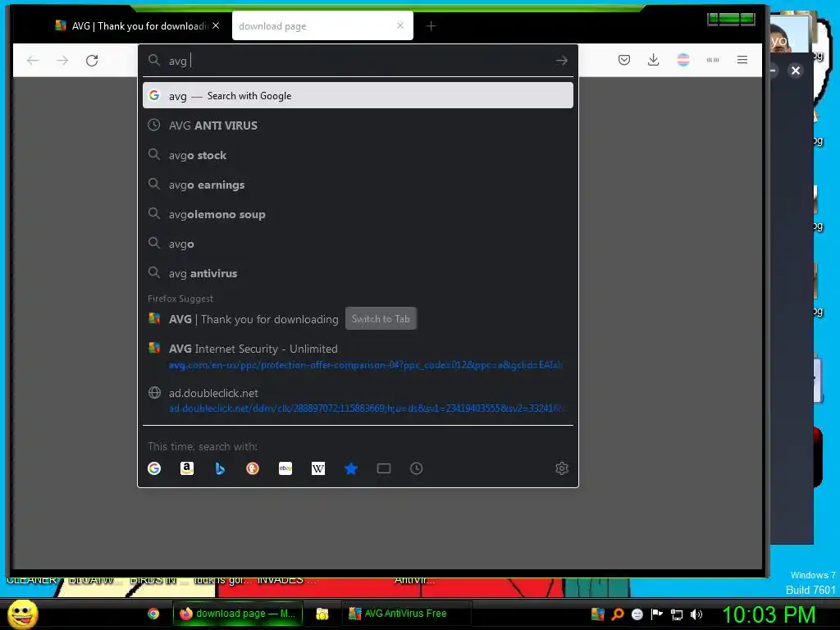The width and height of the screenshot is (840, 630).
Task: Open a new tab with plus button
Action: 431,26
